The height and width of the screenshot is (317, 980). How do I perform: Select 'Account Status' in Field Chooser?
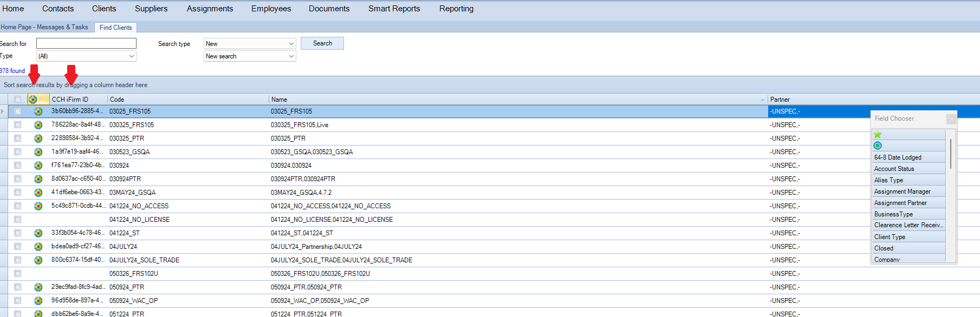(909, 169)
